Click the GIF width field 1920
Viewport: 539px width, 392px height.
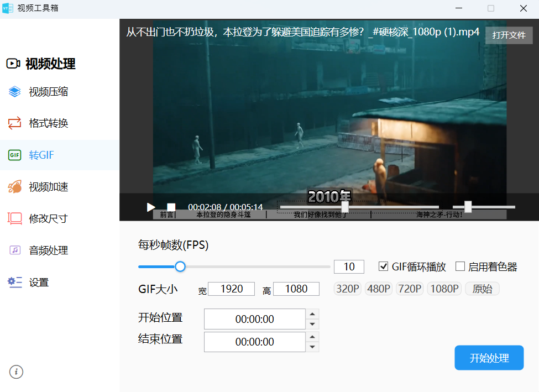point(231,289)
